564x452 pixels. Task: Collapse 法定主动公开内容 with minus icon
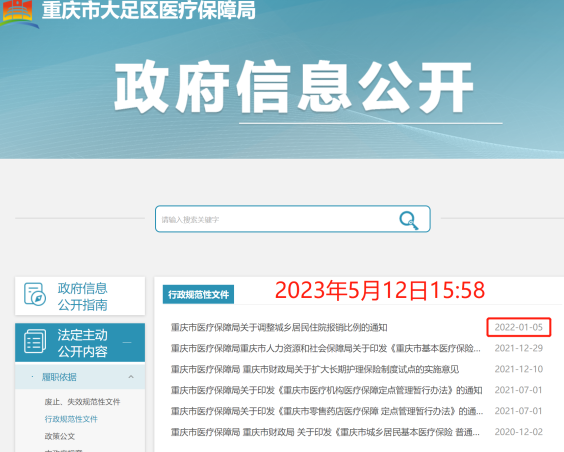127,342
